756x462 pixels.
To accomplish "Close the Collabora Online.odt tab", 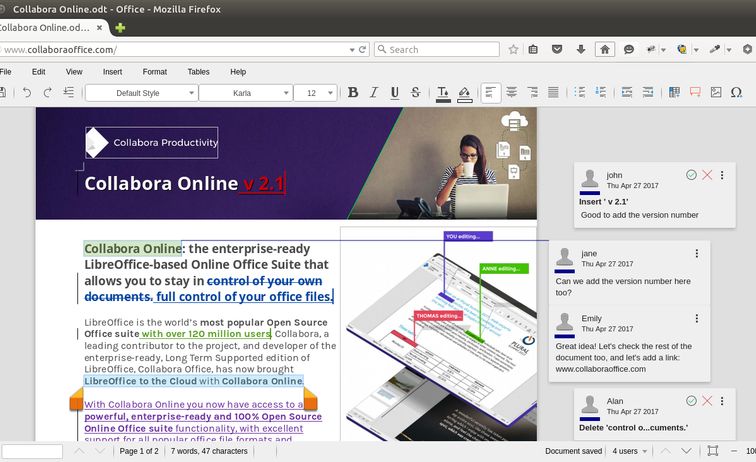I will [99, 27].
